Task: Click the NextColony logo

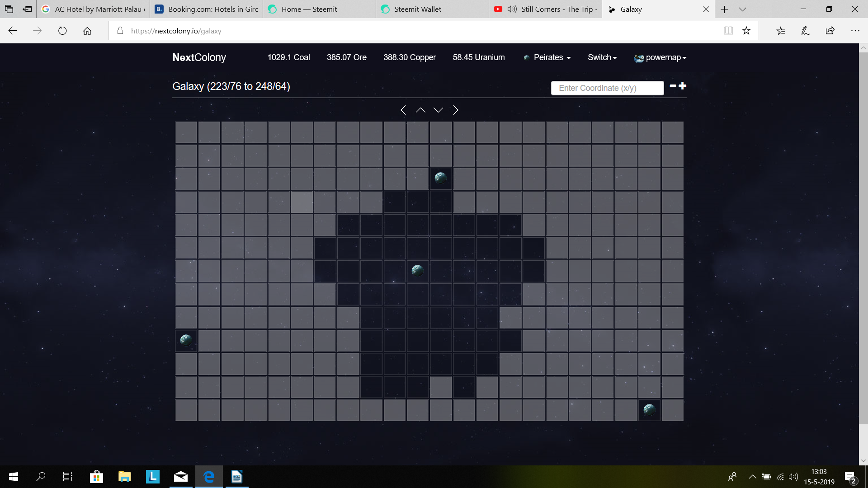Action: click(199, 57)
